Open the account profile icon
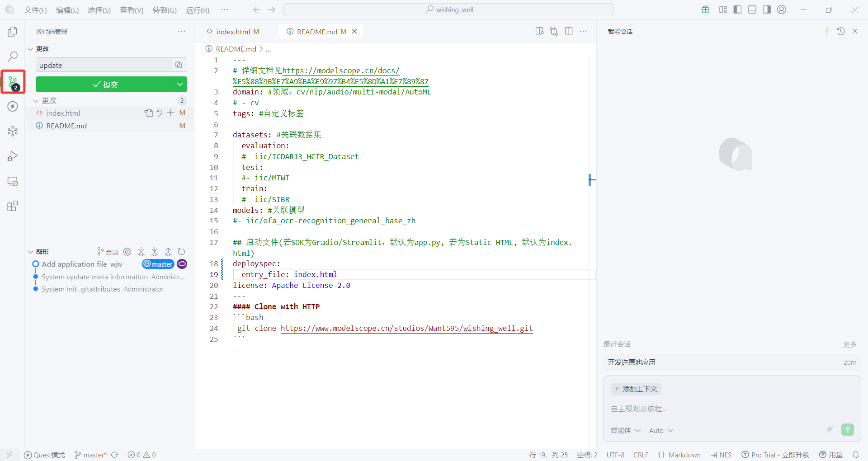Viewport: 868px width, 461px height. 782,9
